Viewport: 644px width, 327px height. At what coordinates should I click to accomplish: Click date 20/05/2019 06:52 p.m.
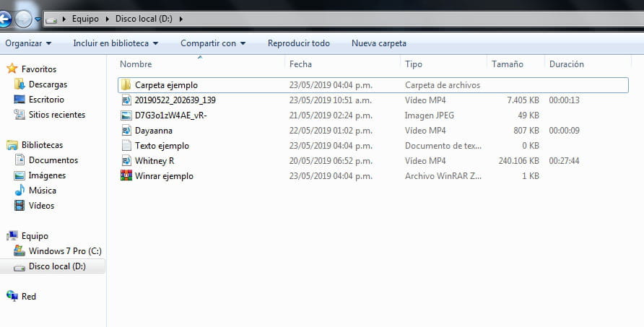(x=331, y=161)
